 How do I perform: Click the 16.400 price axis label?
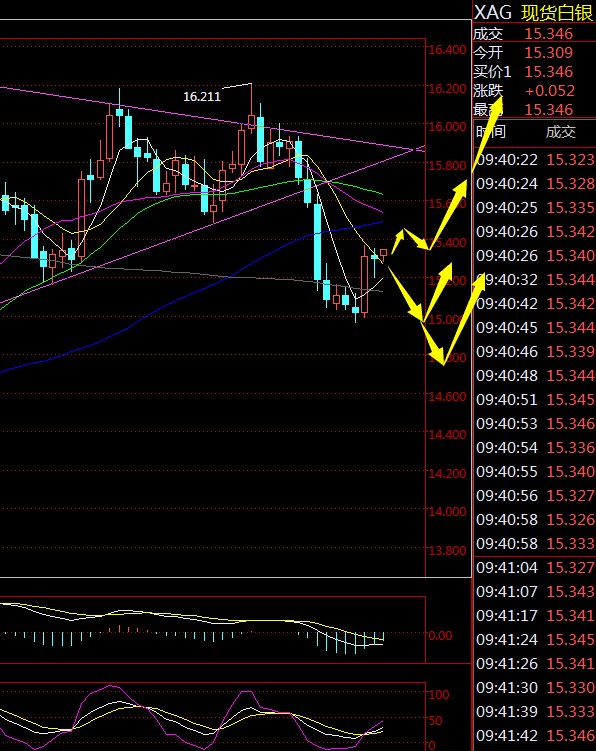tap(447, 49)
